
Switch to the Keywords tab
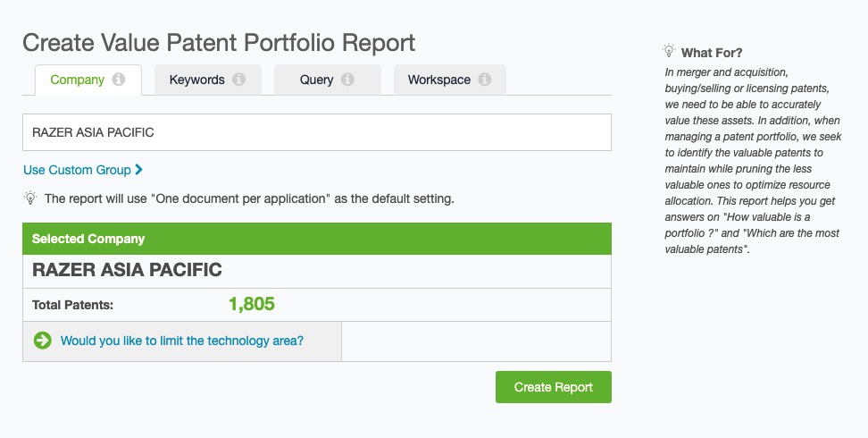click(x=196, y=80)
